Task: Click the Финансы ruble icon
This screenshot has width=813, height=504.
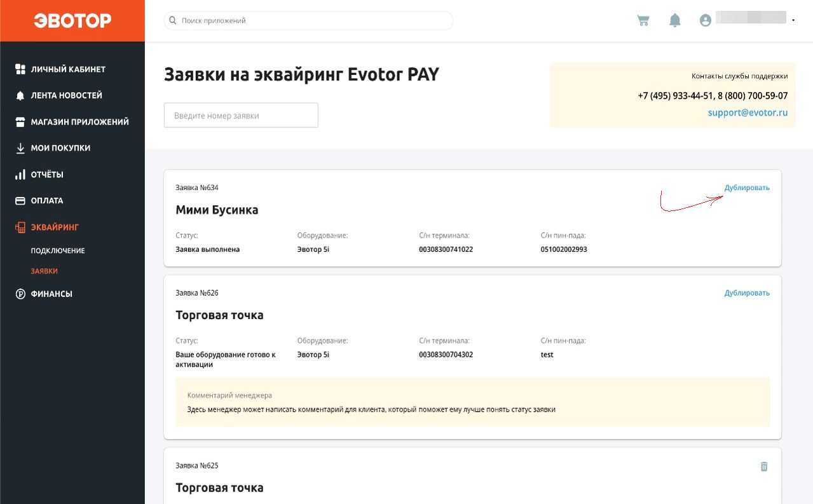Action: pos(20,294)
